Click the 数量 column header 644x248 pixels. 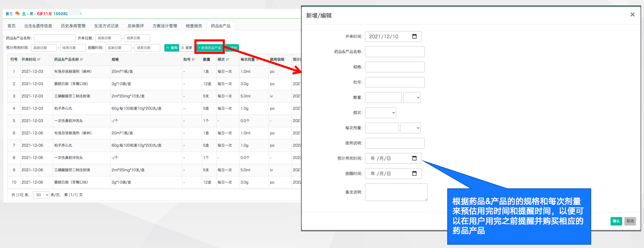click(x=206, y=59)
